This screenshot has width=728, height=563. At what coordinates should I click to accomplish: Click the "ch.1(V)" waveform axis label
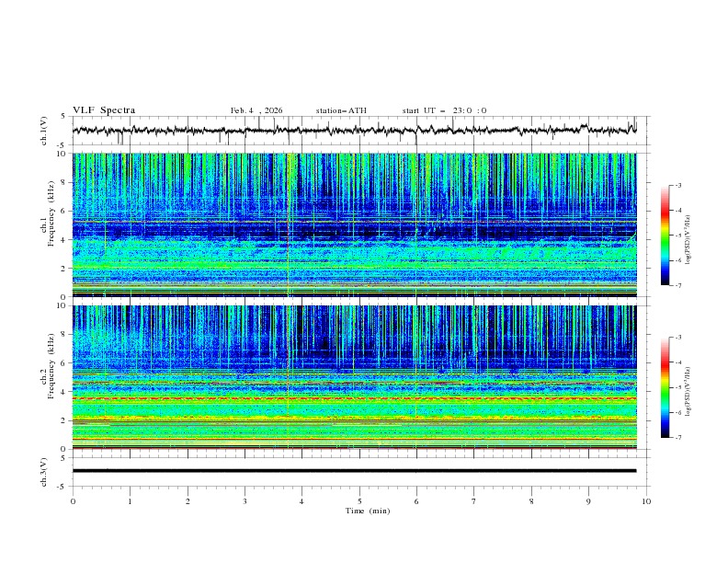point(44,131)
